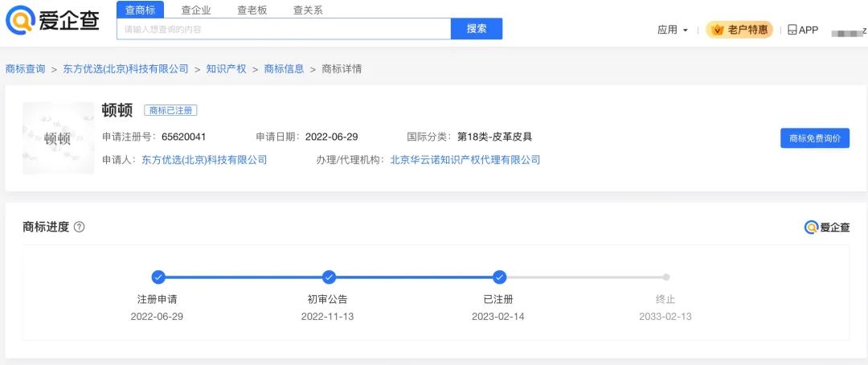Focus the search input field

[283, 29]
